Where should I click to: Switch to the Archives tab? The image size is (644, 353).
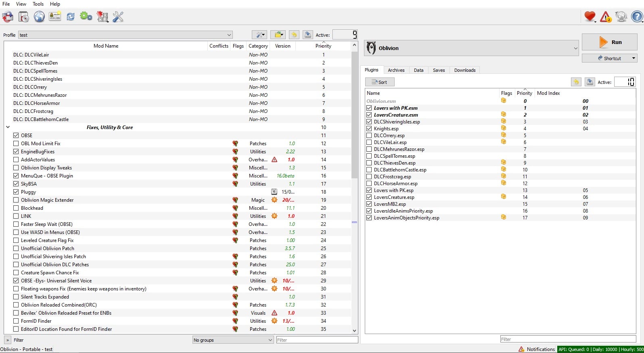pos(396,70)
